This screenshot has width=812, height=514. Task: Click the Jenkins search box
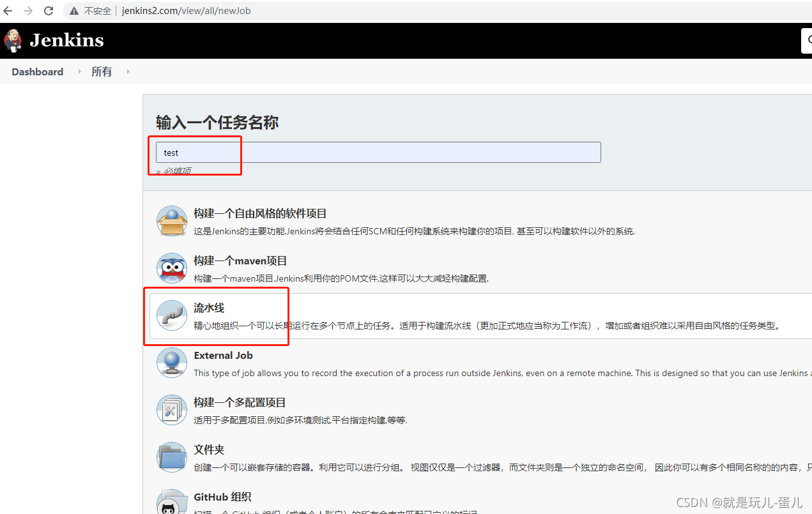pyautogui.click(x=807, y=40)
